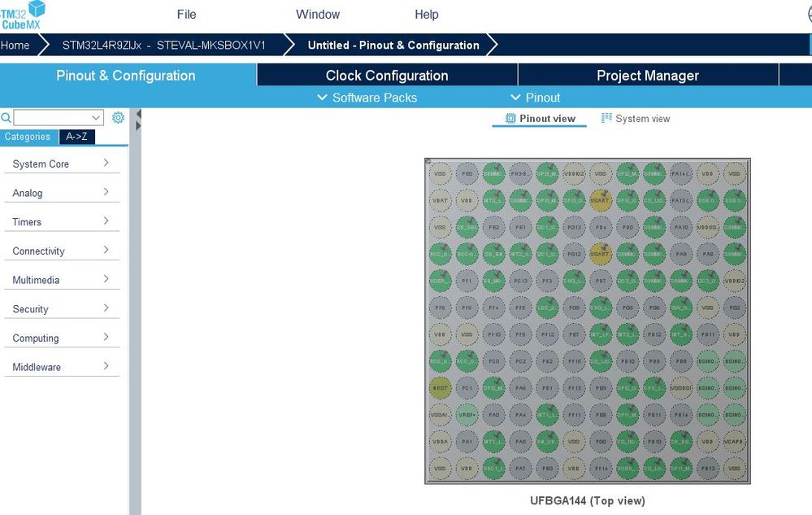Select the PF8 pin
Screen dimensions: 812x515
(440, 308)
